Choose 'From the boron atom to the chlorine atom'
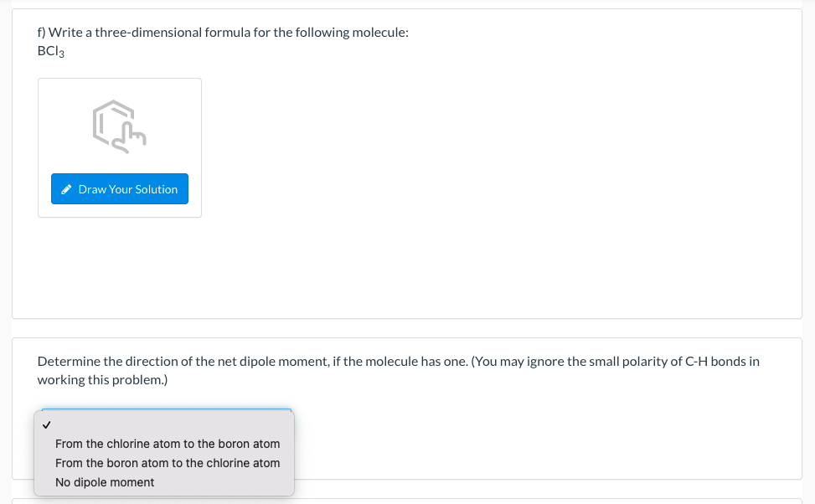This screenshot has height=504, width=815. (x=168, y=463)
